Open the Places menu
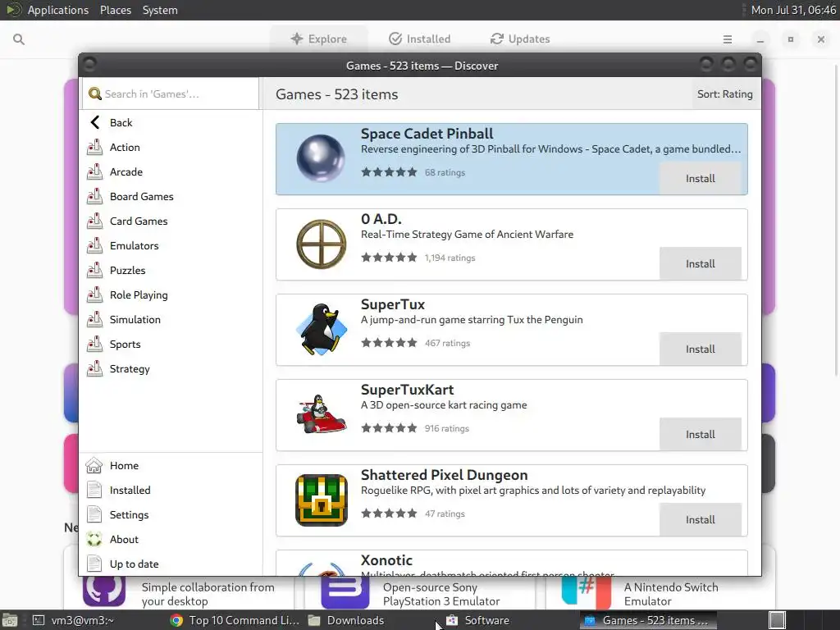Screen dimensions: 840x630 (115, 10)
